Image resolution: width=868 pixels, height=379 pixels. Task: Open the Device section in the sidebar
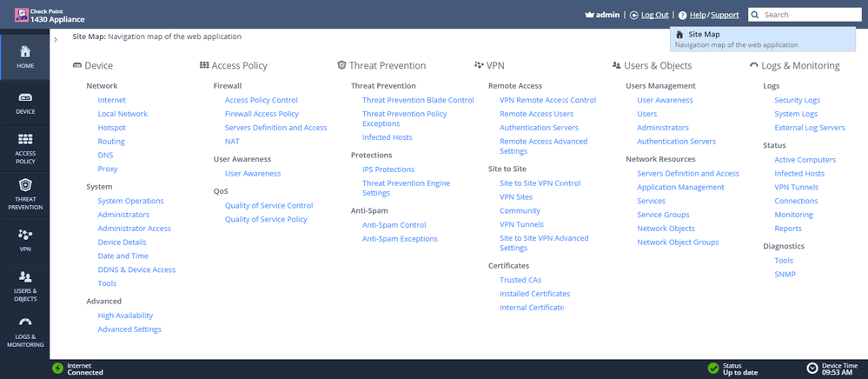click(x=25, y=103)
